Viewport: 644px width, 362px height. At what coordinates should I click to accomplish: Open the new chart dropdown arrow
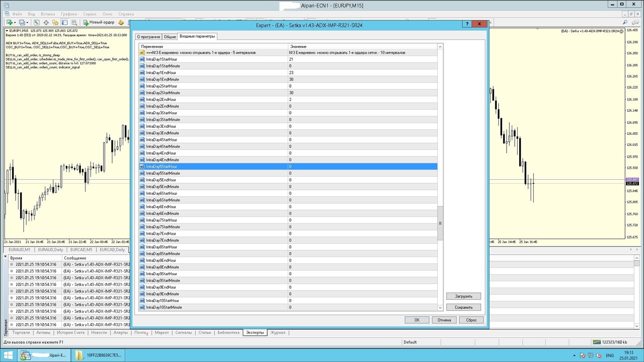(x=15, y=22)
